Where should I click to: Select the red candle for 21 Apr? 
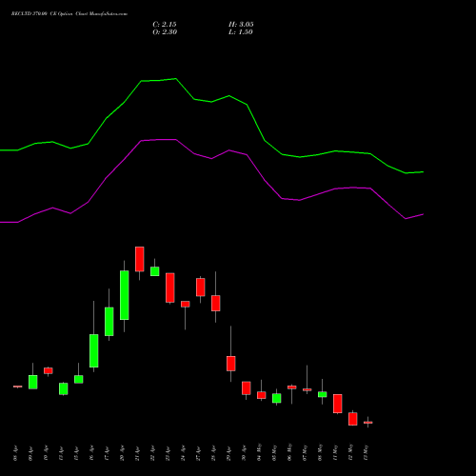140,259
